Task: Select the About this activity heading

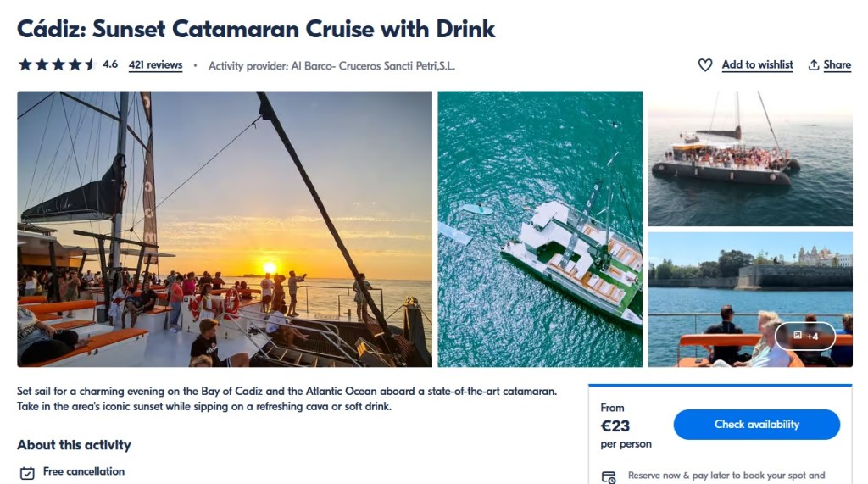Action: [x=74, y=445]
